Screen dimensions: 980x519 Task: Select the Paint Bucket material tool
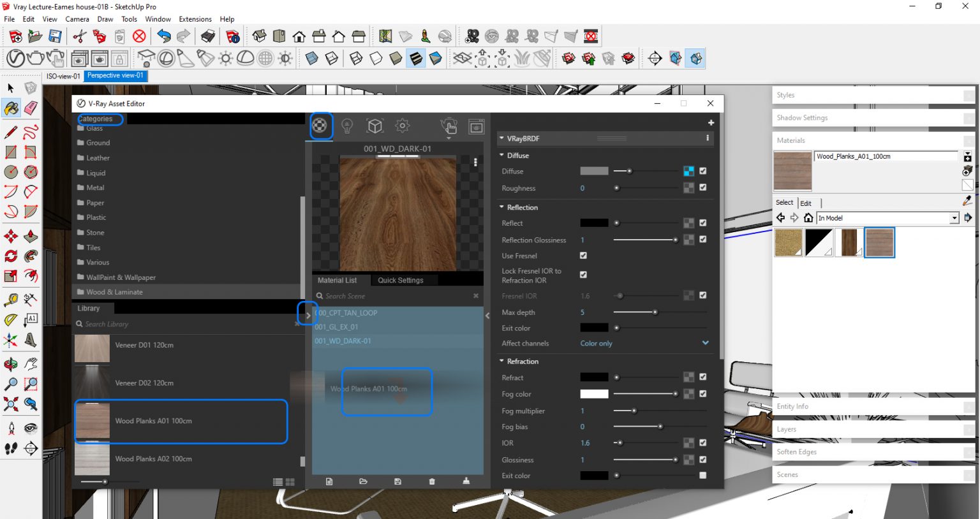click(11, 108)
